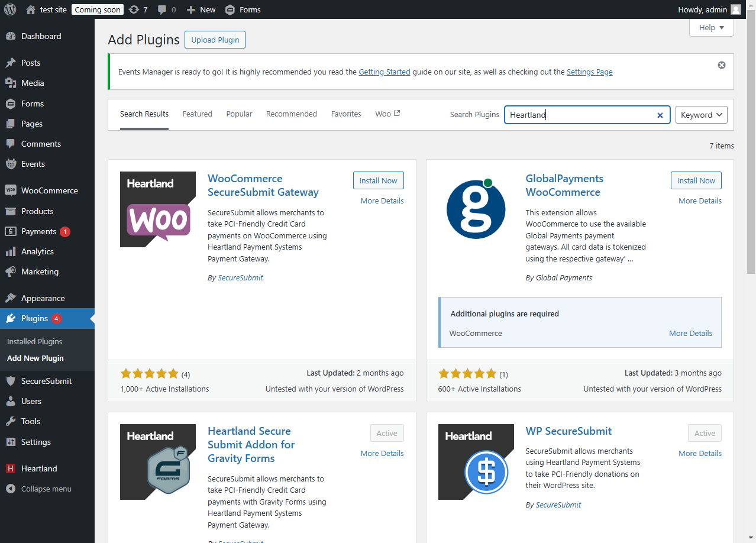The width and height of the screenshot is (756, 543).
Task: Install GlobalPayments WooCommerce plugin
Action: coord(696,180)
